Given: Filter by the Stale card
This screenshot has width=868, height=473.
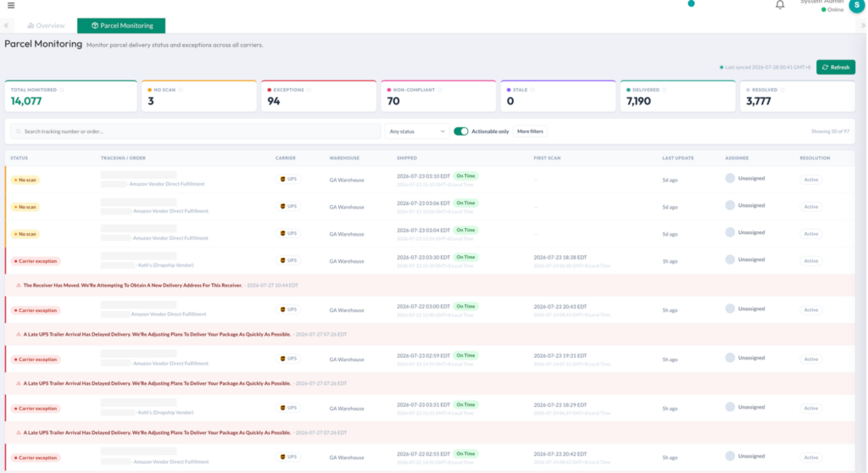Looking at the screenshot, I should pos(558,97).
